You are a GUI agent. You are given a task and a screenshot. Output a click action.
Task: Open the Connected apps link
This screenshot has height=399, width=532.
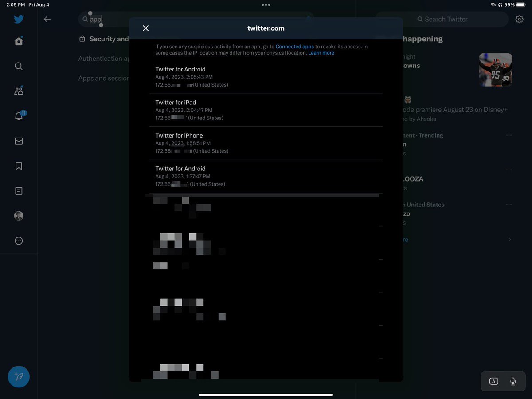pos(294,47)
